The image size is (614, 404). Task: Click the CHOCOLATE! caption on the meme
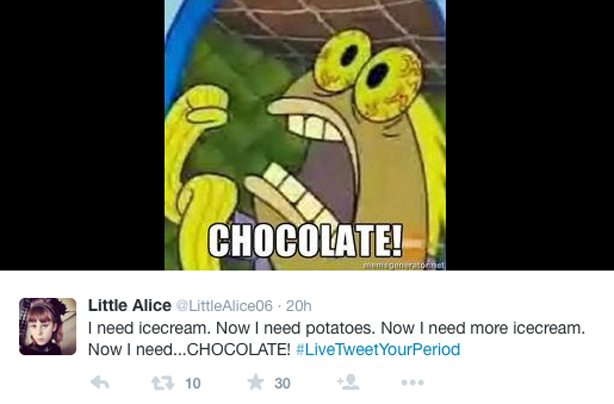(x=305, y=240)
